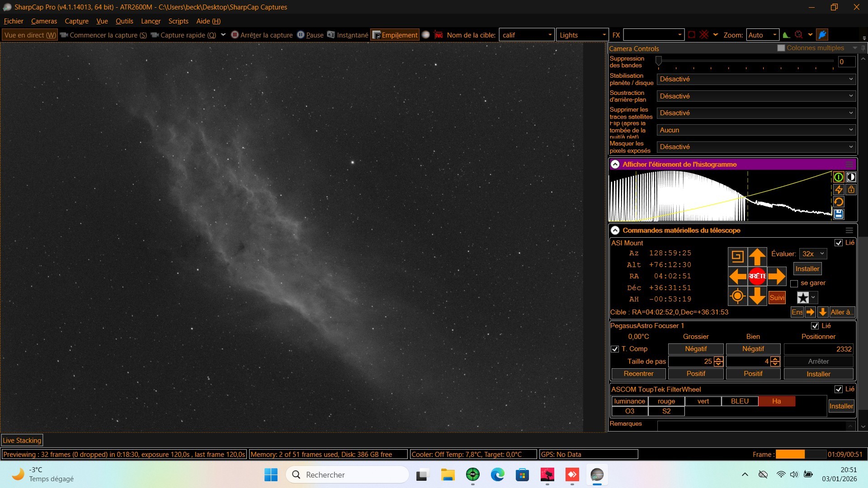This screenshot has height=488, width=868.
Task: Click the red stop mount button
Action: click(x=757, y=276)
